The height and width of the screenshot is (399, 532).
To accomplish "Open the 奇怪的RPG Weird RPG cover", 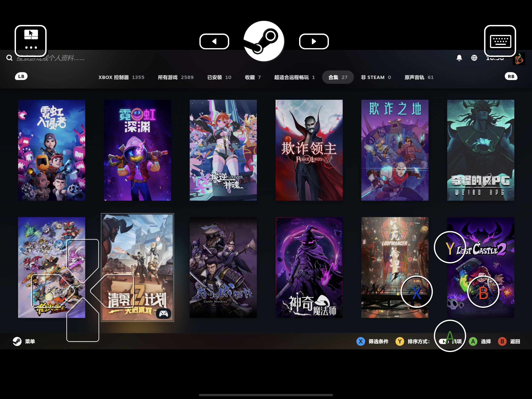I will point(481,150).
